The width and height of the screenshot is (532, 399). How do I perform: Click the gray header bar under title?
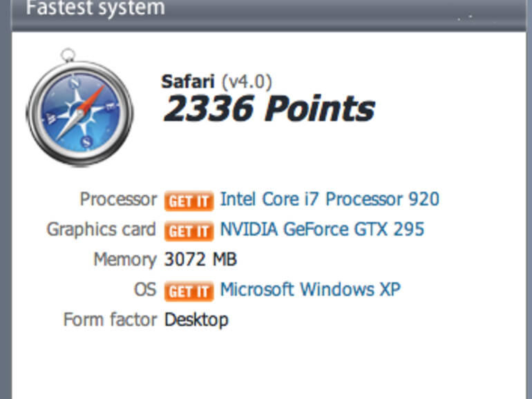coord(276,26)
